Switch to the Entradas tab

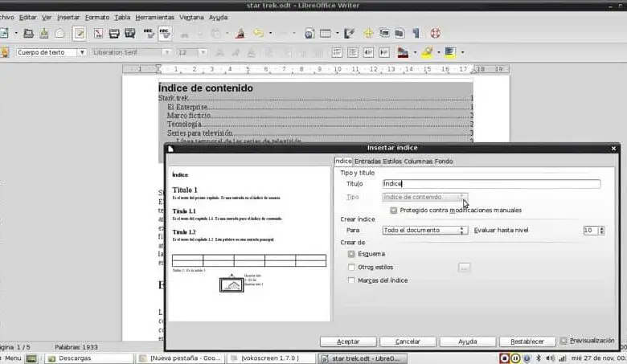(x=367, y=162)
